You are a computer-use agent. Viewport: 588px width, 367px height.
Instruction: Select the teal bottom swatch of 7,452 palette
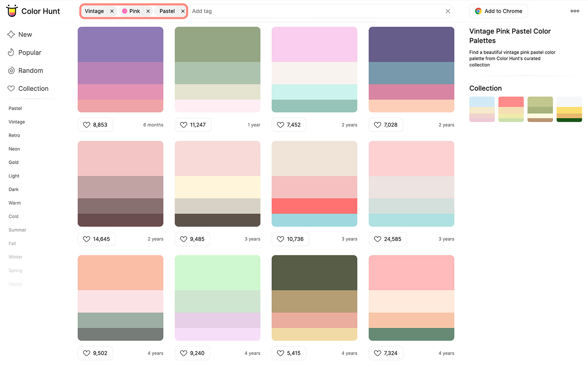tap(314, 106)
